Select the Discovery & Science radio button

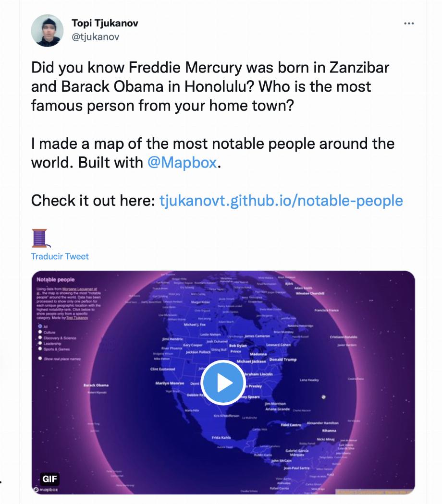pos(40,337)
